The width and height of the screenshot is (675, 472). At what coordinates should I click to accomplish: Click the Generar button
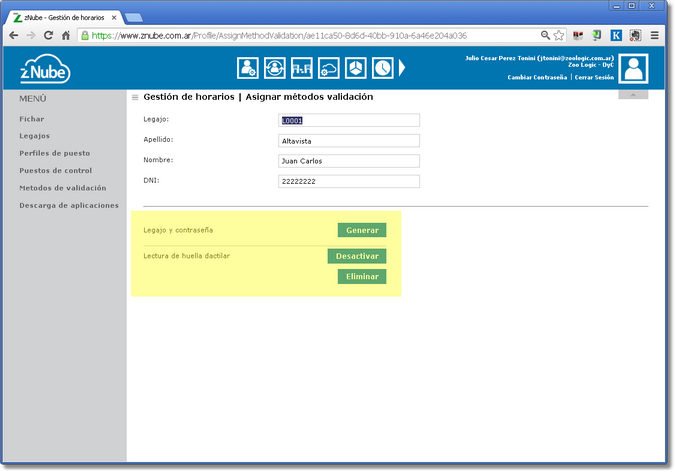tap(362, 230)
